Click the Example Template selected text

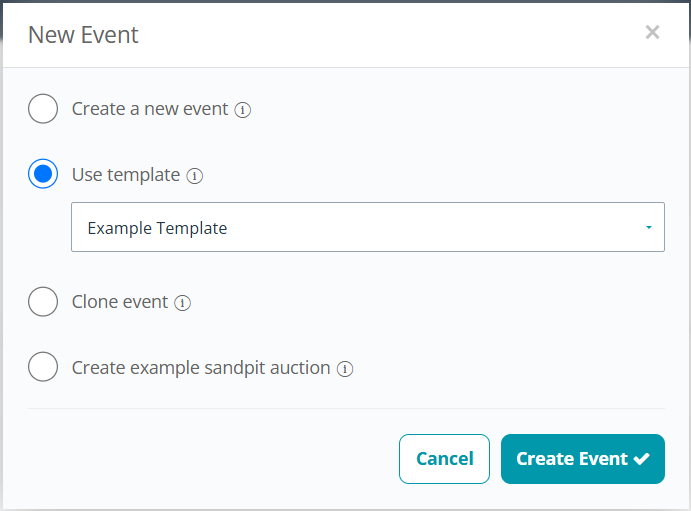[157, 228]
